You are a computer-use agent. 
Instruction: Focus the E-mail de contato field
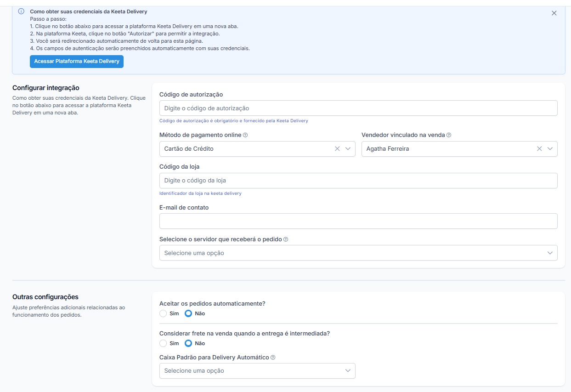click(358, 221)
